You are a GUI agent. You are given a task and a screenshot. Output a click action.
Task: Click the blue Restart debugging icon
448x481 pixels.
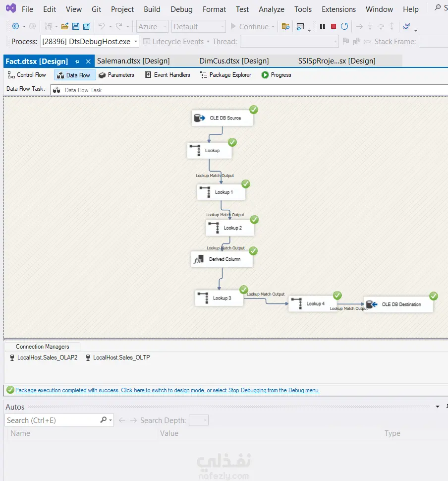[344, 26]
